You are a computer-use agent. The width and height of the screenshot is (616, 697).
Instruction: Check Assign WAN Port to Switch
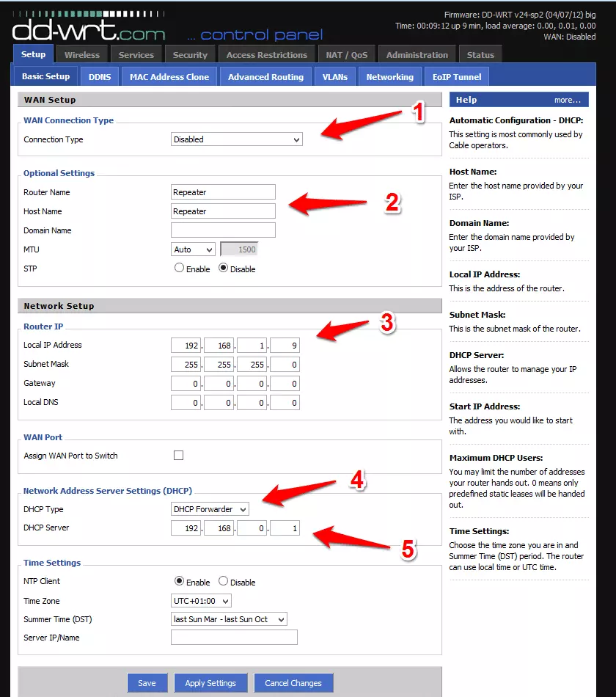click(178, 456)
